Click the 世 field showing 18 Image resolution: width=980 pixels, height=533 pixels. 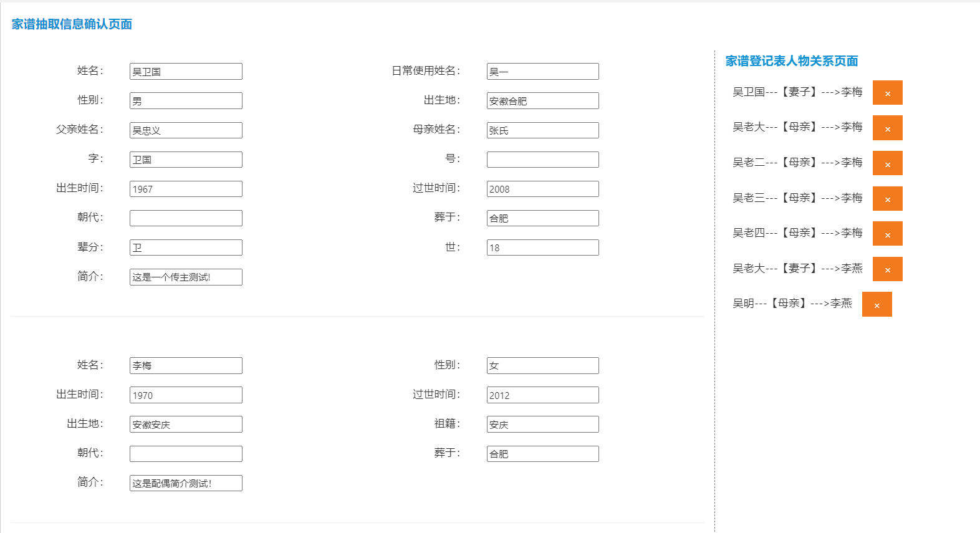click(542, 247)
